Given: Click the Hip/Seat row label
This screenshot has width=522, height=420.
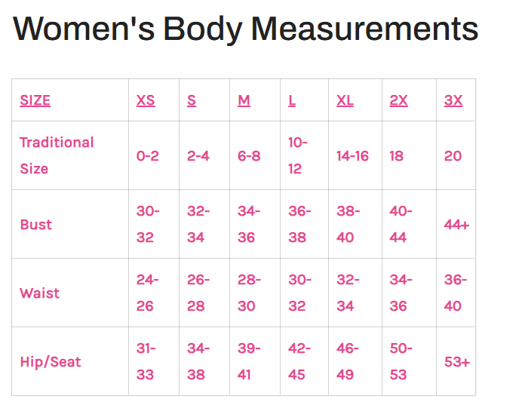Looking at the screenshot, I should 51,362.
